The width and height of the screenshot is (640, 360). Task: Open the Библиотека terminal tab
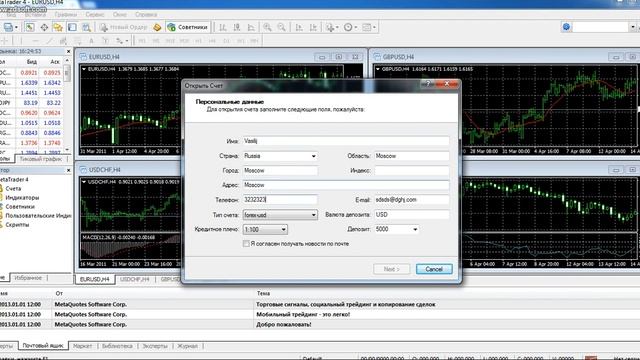coord(117,346)
